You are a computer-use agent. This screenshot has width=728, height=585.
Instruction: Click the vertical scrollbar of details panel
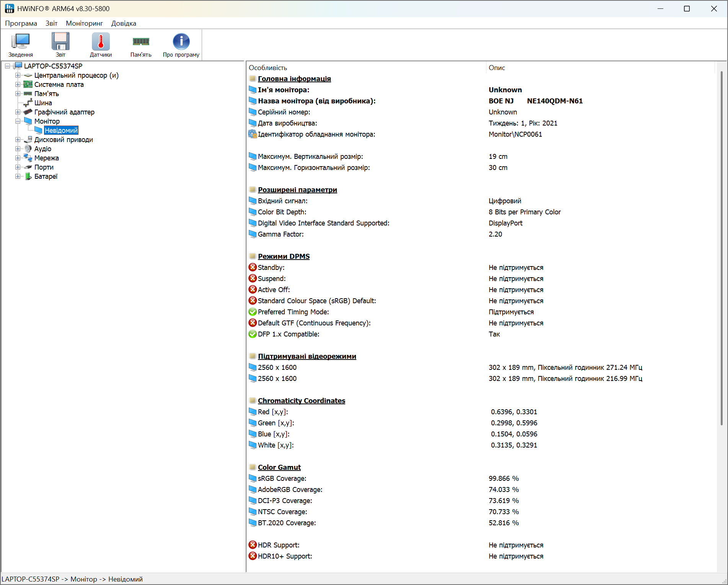(721, 248)
